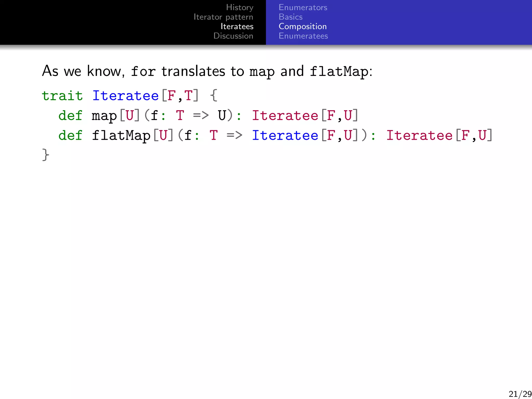Select the 'def' keyword before flatMap
Image resolution: width=532 pixels, height=399 pixels.
(x=70, y=135)
